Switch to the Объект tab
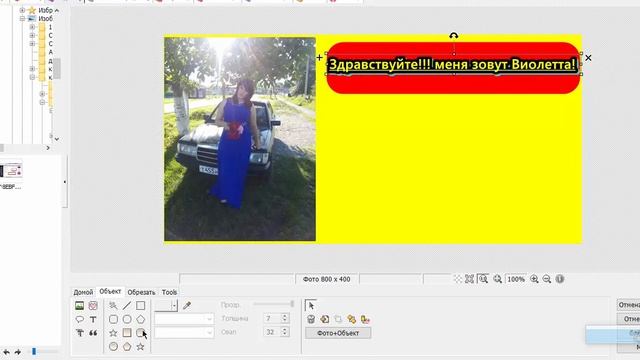Image resolution: width=640 pixels, height=360 pixels. pos(110,291)
